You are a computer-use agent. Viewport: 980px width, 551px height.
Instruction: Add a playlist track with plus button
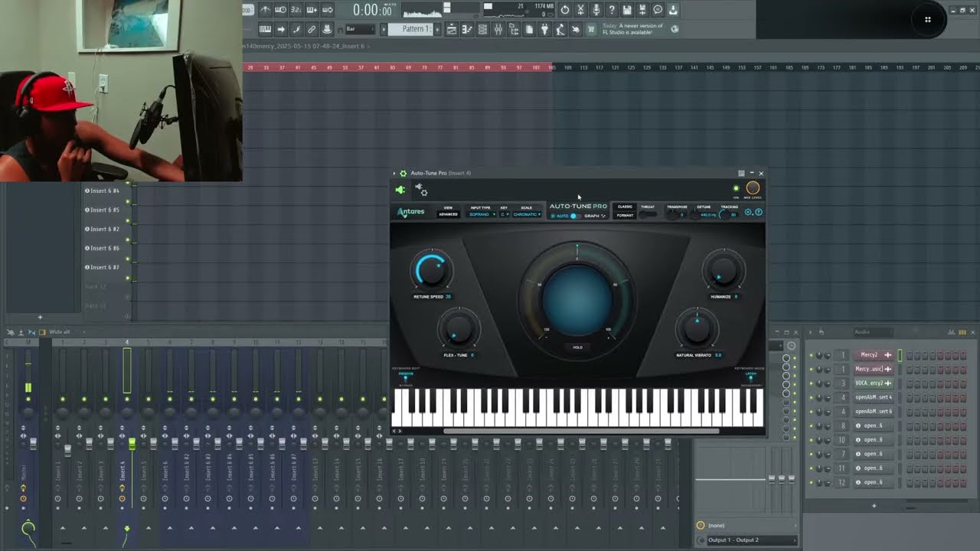pyautogui.click(x=40, y=317)
